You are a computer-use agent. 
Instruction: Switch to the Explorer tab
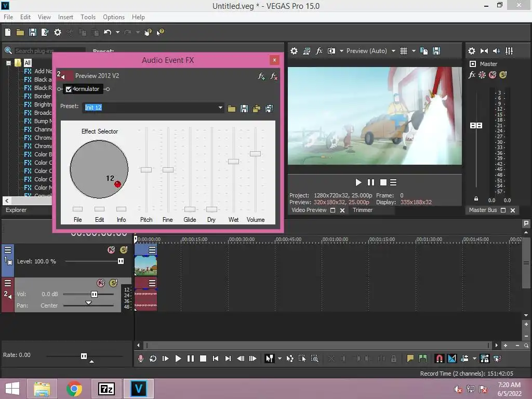tap(16, 210)
